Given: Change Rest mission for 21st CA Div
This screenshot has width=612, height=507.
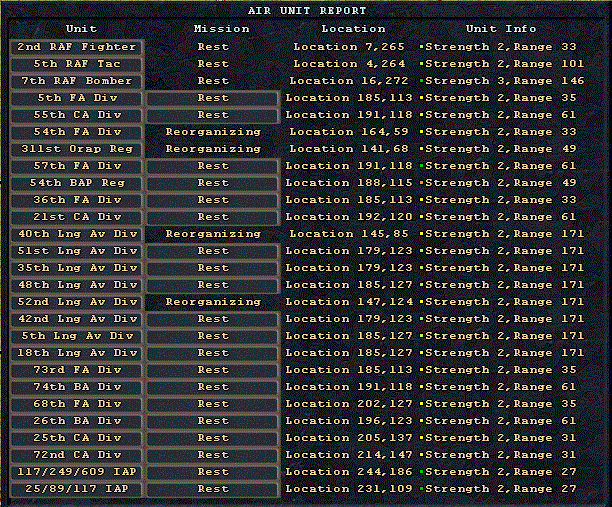Looking at the screenshot, I should [213, 217].
